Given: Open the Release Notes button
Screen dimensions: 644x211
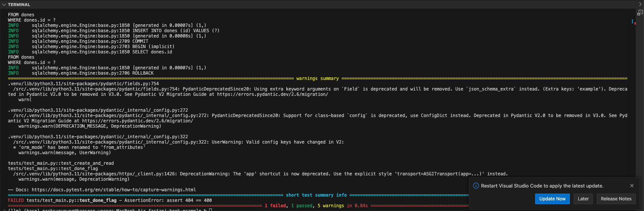Looking at the screenshot, I should coord(616,199).
